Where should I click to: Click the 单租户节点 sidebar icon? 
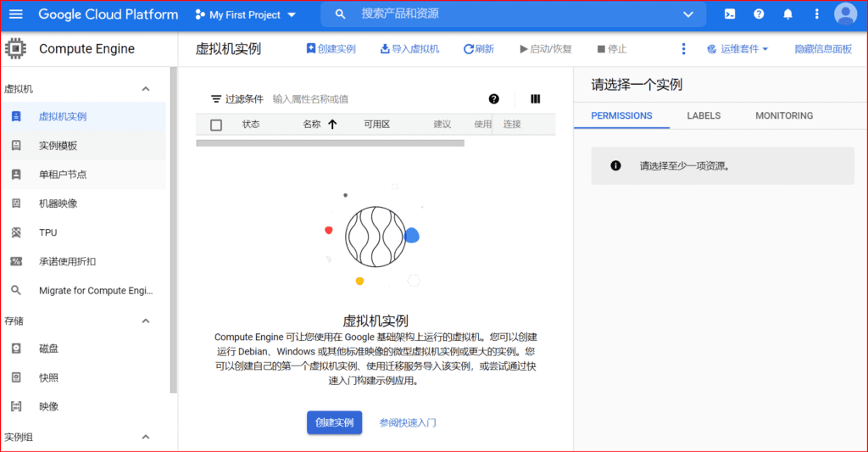click(16, 175)
